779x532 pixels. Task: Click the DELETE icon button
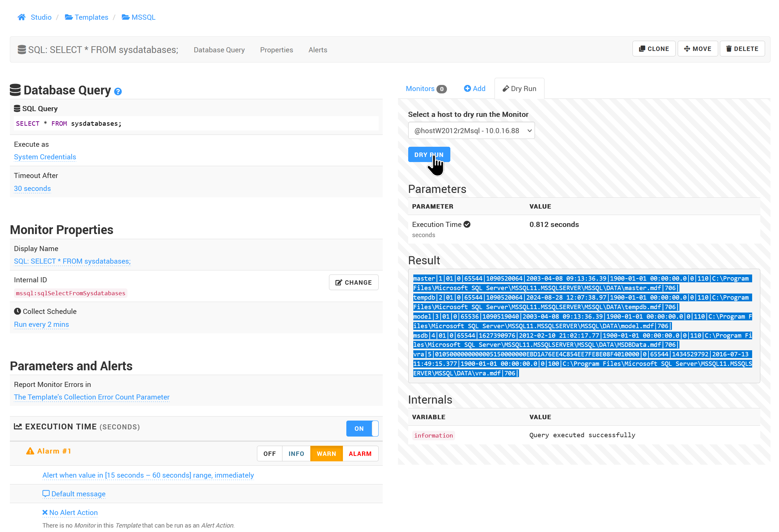(x=742, y=49)
